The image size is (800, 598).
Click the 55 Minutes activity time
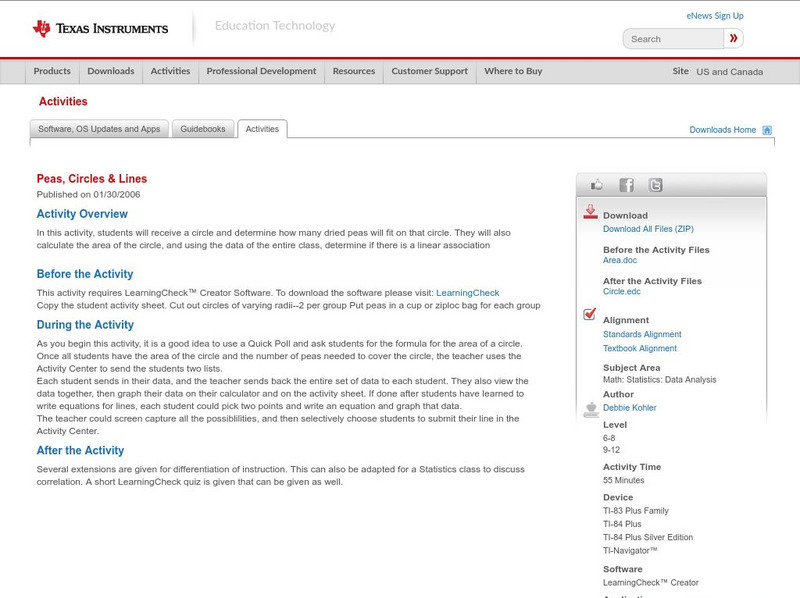pyautogui.click(x=623, y=480)
